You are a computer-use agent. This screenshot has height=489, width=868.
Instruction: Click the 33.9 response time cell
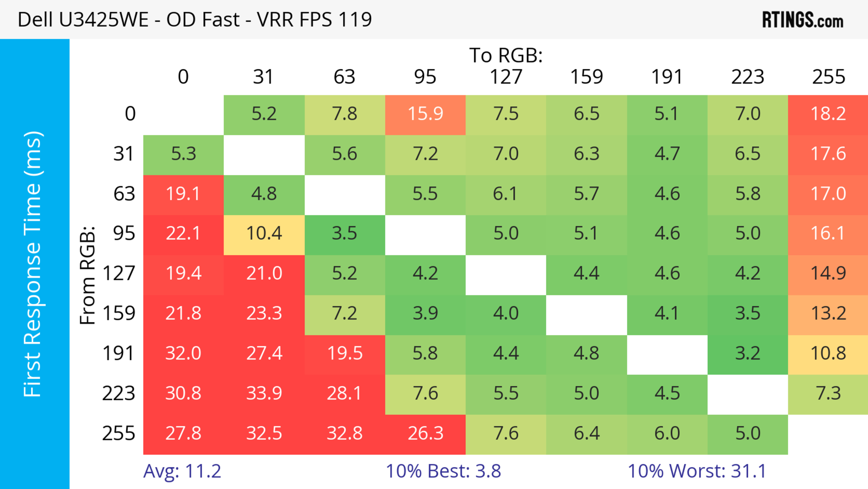point(264,393)
